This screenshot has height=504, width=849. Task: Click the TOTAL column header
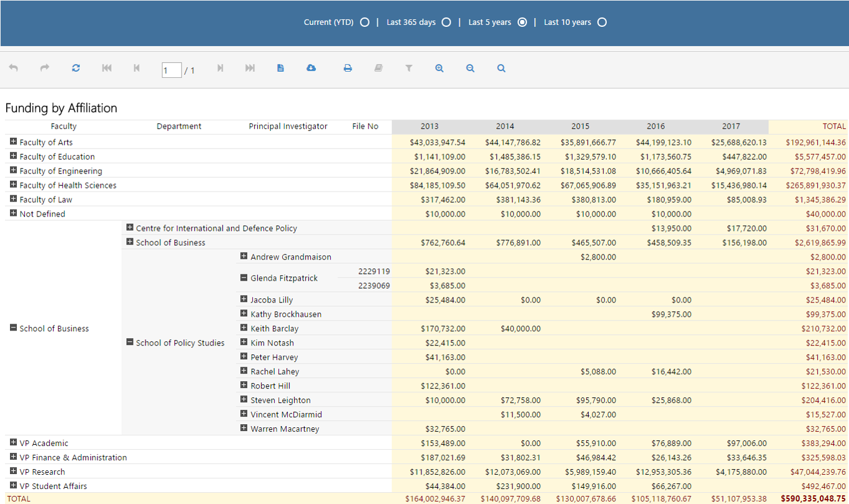coord(834,126)
